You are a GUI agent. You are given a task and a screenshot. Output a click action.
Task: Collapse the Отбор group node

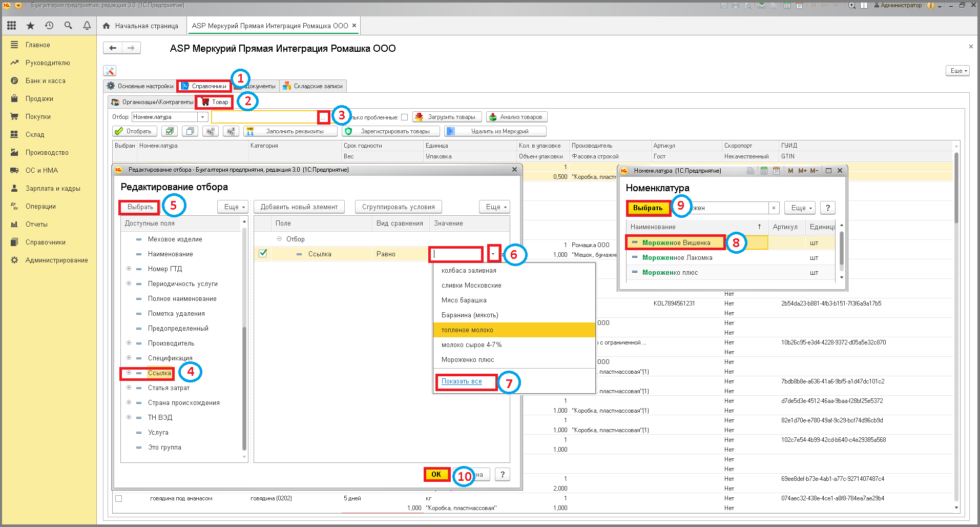pos(279,239)
